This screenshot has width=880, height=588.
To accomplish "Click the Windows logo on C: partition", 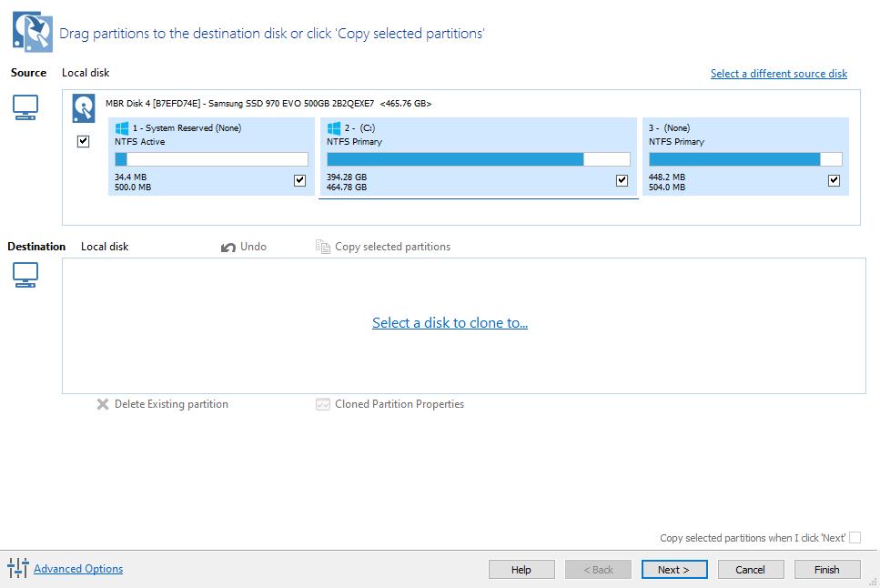I will point(334,128).
